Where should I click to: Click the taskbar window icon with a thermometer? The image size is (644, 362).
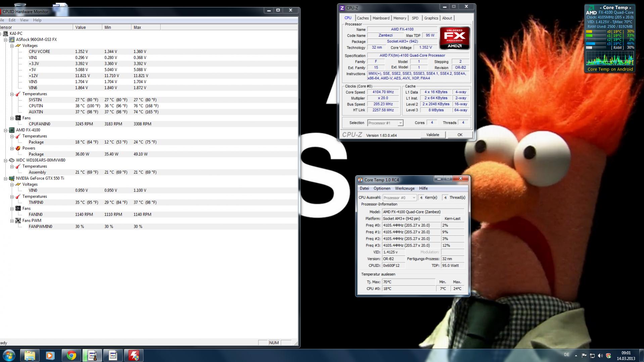(92, 355)
